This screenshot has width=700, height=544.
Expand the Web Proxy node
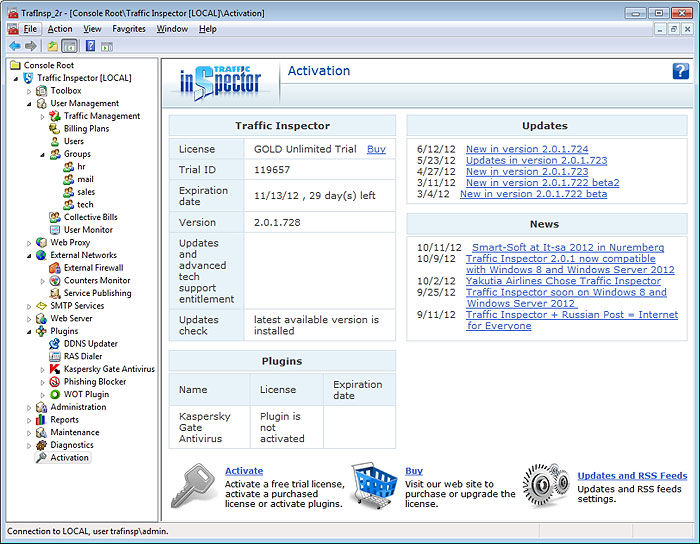[29, 243]
